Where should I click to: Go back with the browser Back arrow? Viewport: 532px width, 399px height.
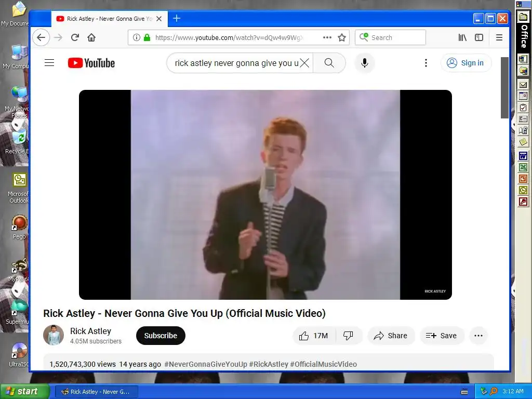point(41,37)
